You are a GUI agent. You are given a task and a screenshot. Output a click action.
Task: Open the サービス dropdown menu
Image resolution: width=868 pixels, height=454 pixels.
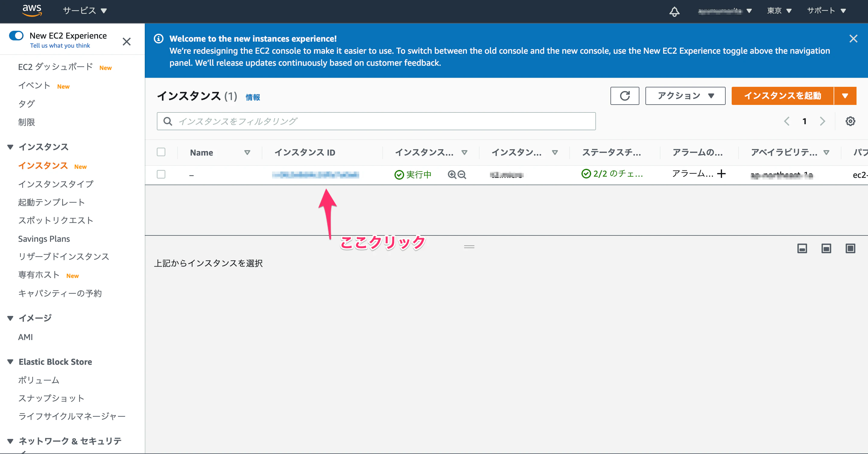(x=85, y=11)
